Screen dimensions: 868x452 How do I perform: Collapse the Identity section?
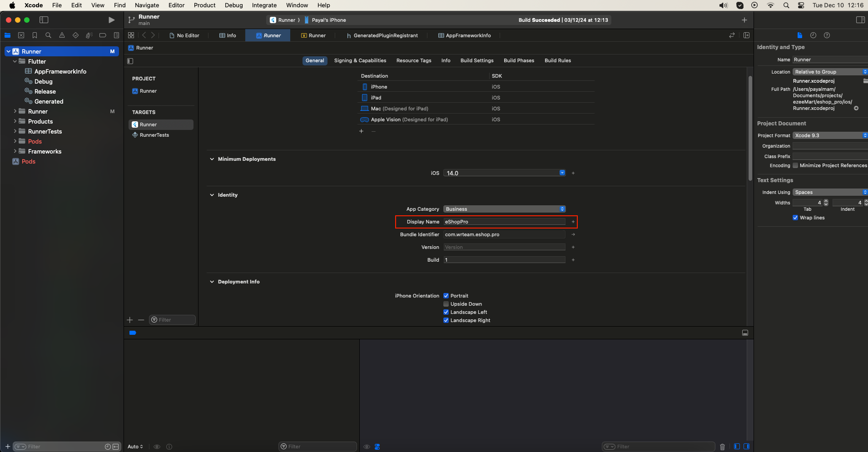click(x=212, y=195)
